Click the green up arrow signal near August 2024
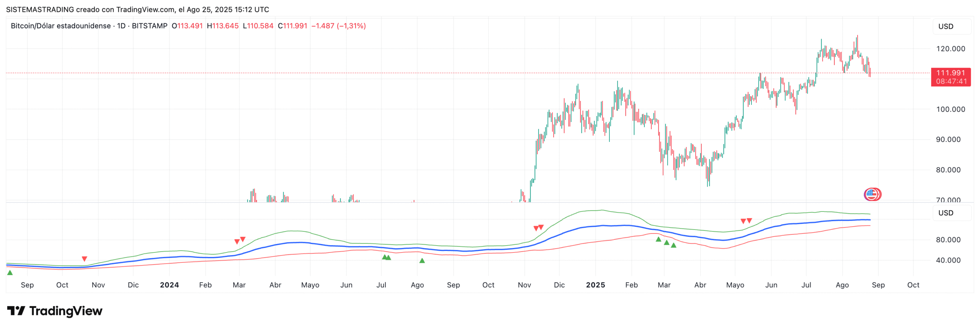Viewport: 980px width, 329px height. (x=422, y=261)
